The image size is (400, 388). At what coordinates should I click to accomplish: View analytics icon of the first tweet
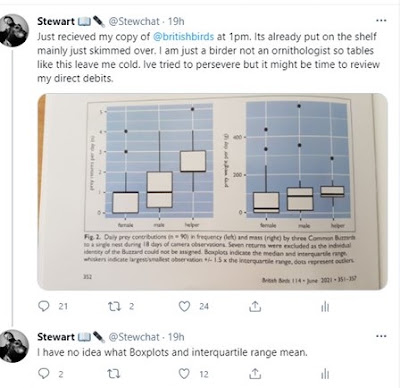pos(325,306)
